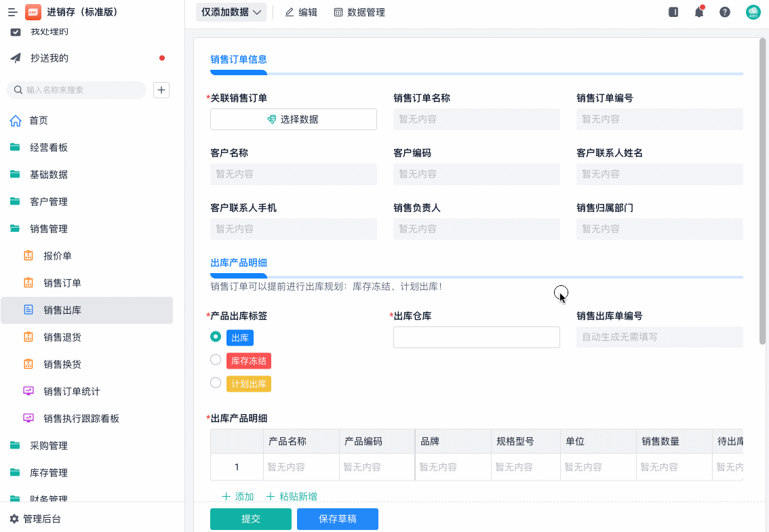Open 管理后台 at sidebar bottom
The image size is (769, 532).
click(35, 518)
